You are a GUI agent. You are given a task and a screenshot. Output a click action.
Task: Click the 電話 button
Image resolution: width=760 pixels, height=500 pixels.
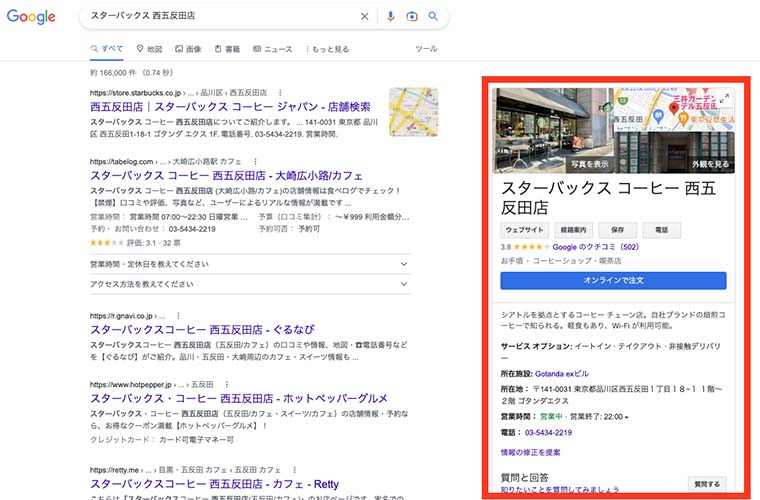tap(662, 230)
